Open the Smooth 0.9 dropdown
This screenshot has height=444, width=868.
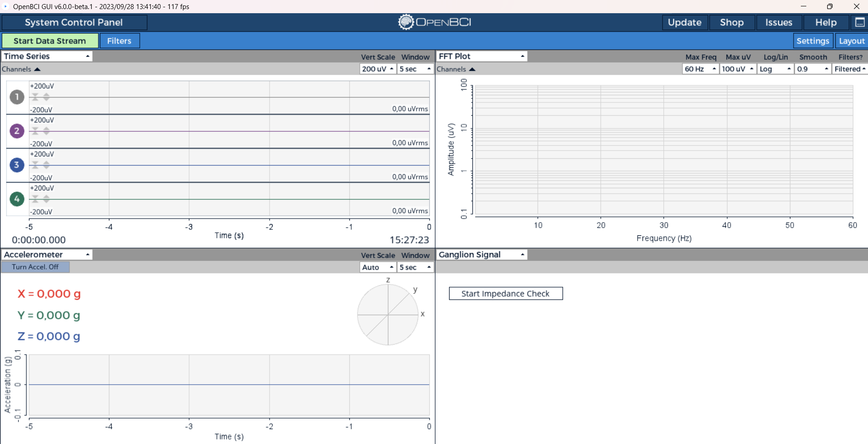(x=813, y=69)
